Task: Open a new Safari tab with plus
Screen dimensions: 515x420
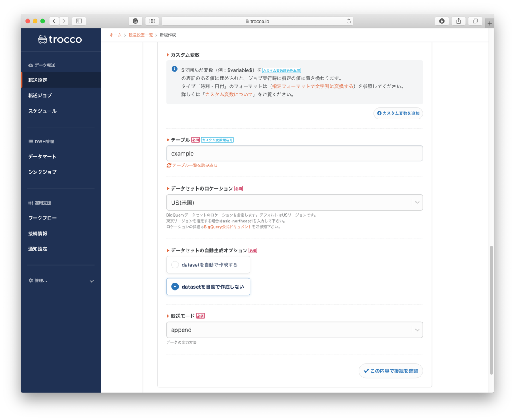Action: click(489, 23)
